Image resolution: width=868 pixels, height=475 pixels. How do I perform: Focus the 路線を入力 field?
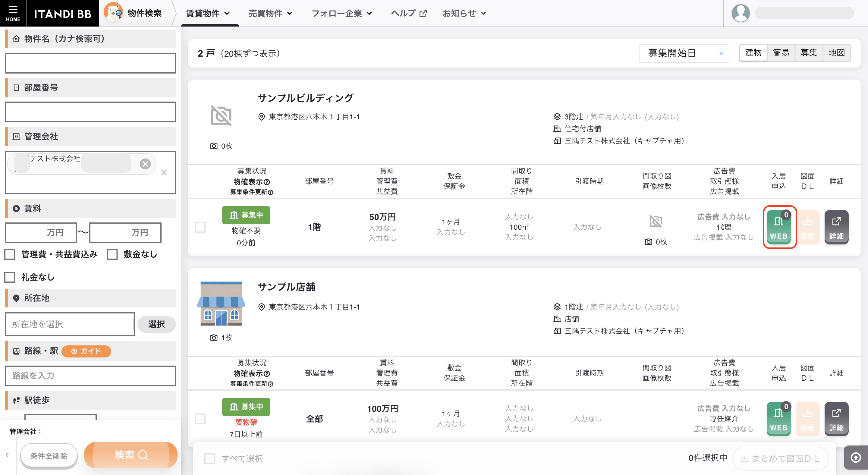[90, 376]
